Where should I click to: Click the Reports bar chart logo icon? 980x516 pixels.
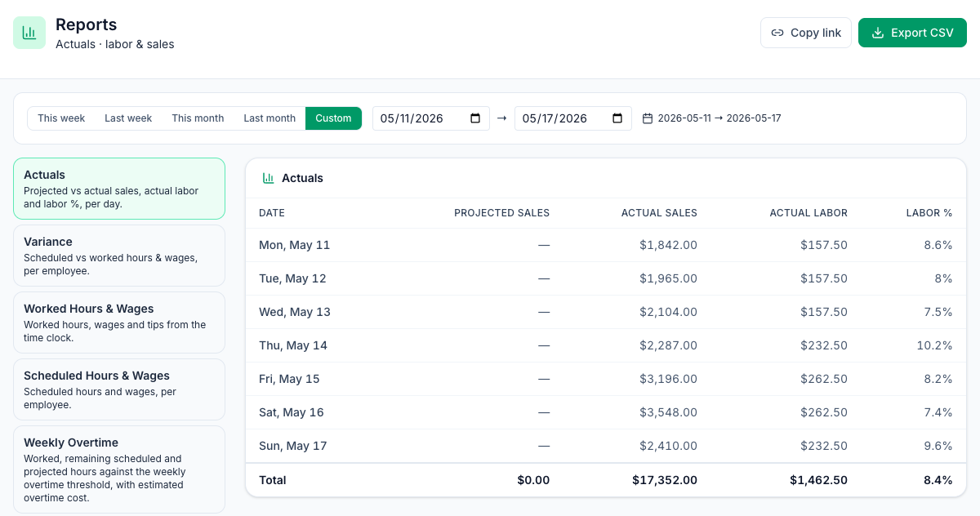29,33
